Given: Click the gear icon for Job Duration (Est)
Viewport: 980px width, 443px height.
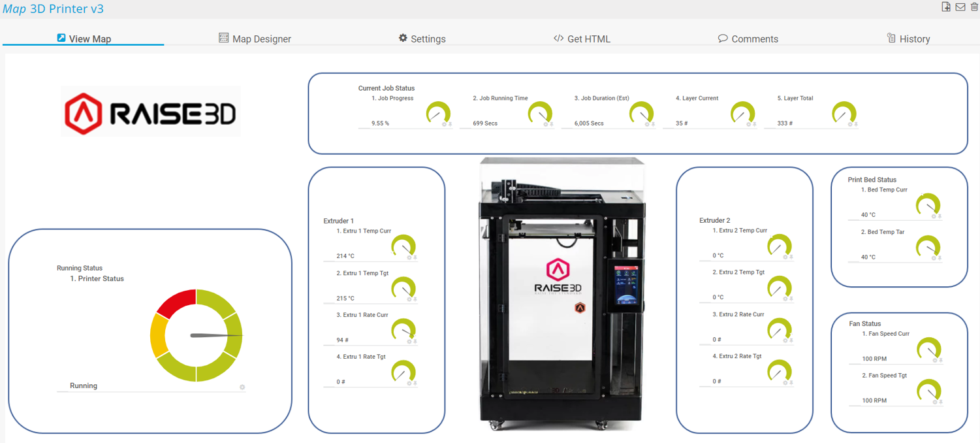Looking at the screenshot, I should (648, 124).
